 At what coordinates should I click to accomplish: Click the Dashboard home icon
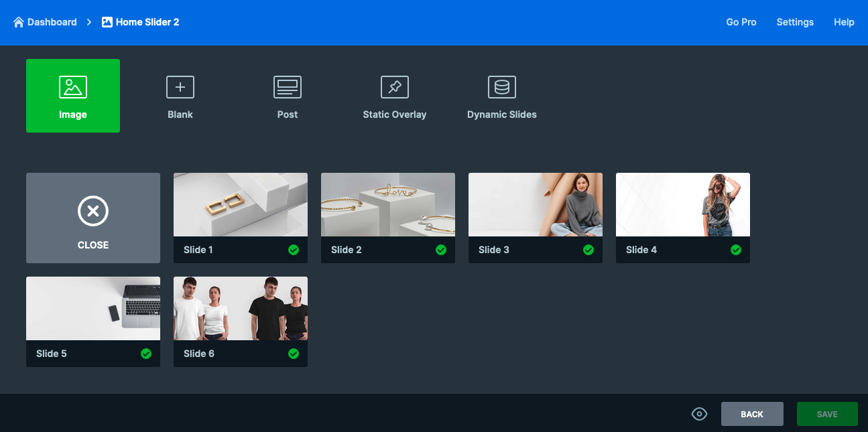coord(19,22)
